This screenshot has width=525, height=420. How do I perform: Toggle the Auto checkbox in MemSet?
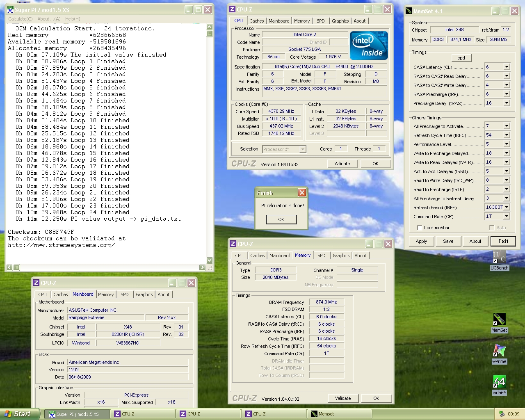pyautogui.click(x=492, y=228)
